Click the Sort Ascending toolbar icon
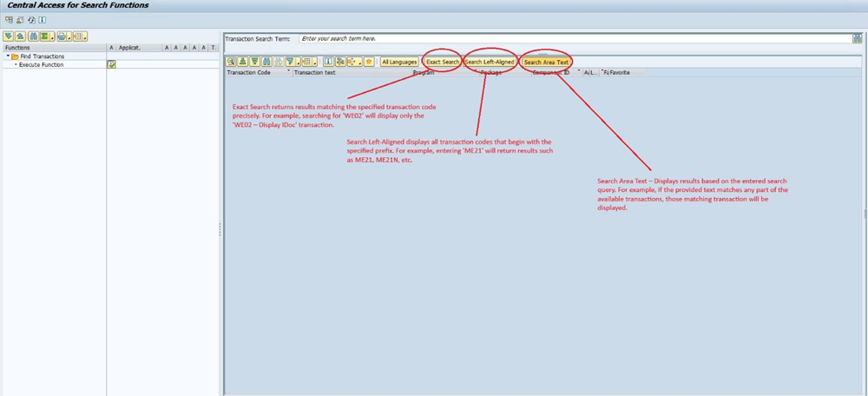 click(x=243, y=62)
